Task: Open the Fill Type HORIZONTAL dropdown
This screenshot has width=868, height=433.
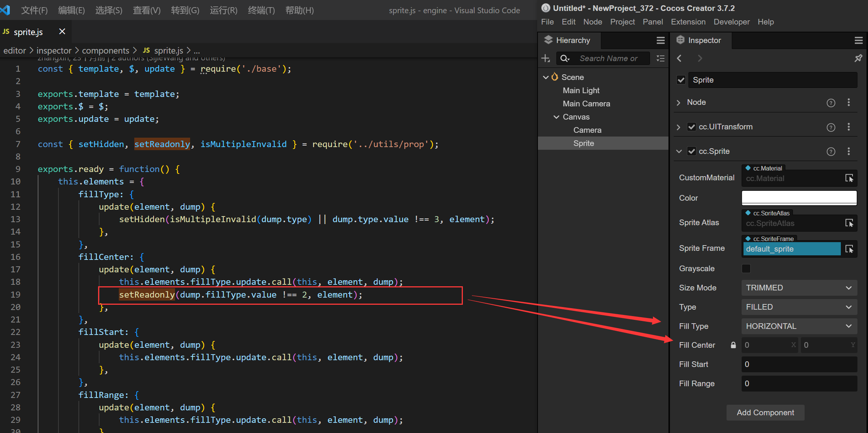Action: point(799,326)
